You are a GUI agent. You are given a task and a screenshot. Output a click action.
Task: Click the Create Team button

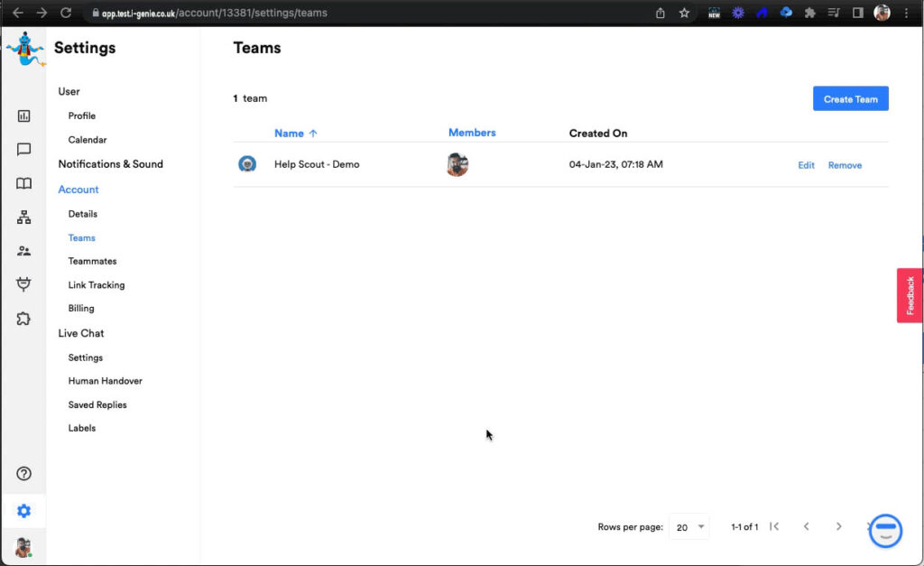pyautogui.click(x=850, y=99)
